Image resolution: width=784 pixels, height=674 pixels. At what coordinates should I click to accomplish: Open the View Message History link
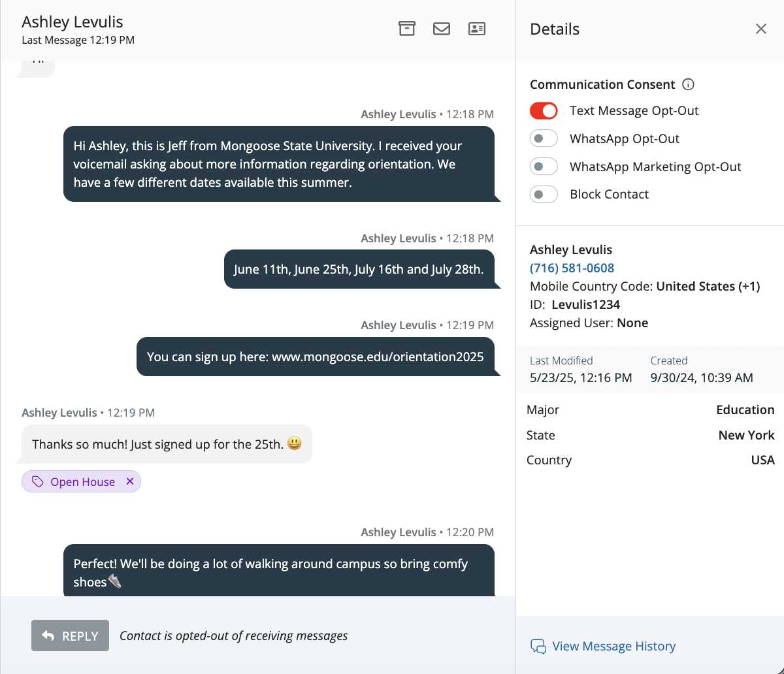click(613, 647)
